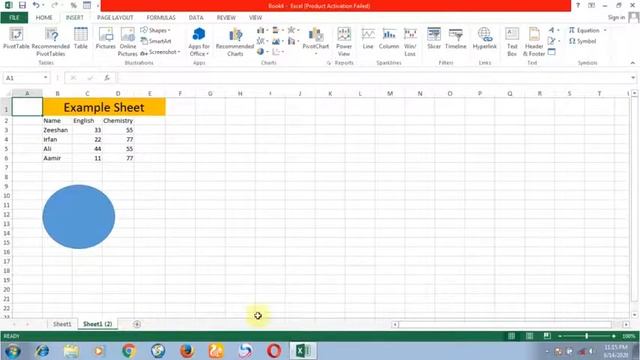
Task: Select the Chemistry header cell
Action: point(118,121)
